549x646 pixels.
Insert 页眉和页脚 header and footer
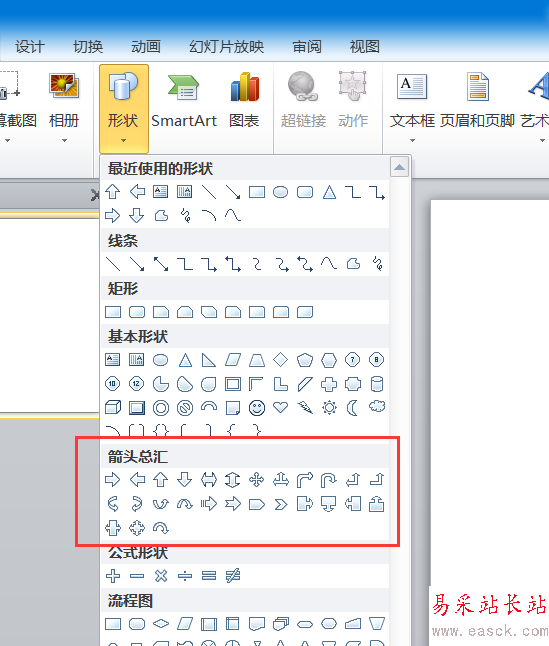click(x=478, y=101)
